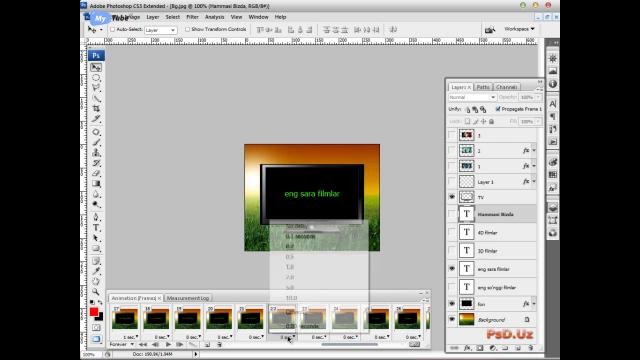Viewport: 640px width, 360px height.
Task: Click the black background color swatch
Action: tap(100, 317)
